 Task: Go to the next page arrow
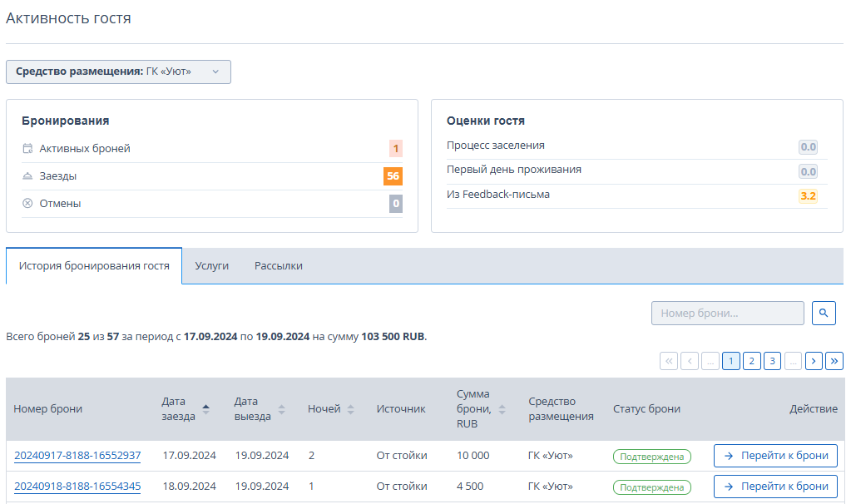pos(814,361)
